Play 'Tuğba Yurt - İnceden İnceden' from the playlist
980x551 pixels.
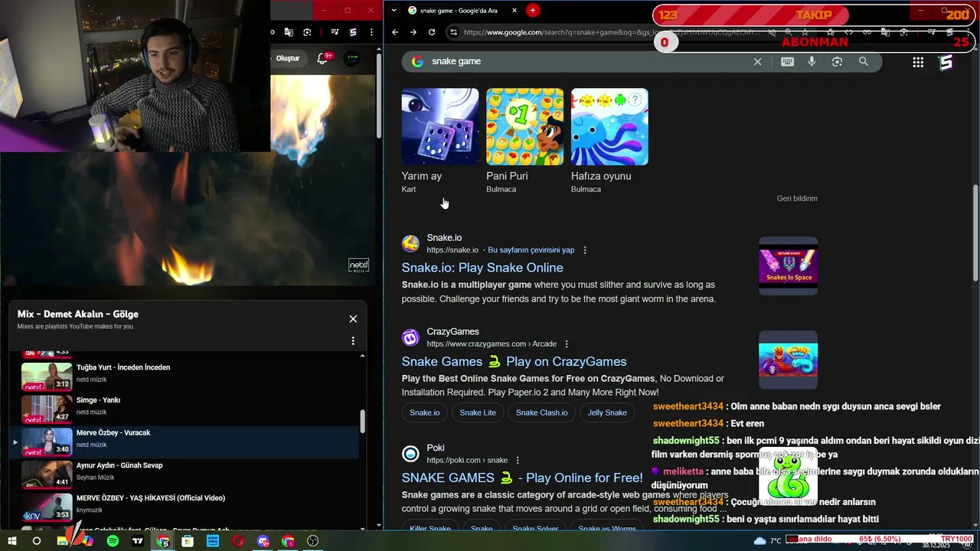point(184,376)
